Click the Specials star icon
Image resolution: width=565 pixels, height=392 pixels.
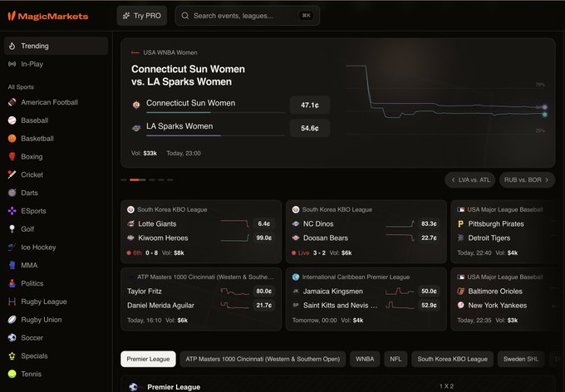[12, 356]
